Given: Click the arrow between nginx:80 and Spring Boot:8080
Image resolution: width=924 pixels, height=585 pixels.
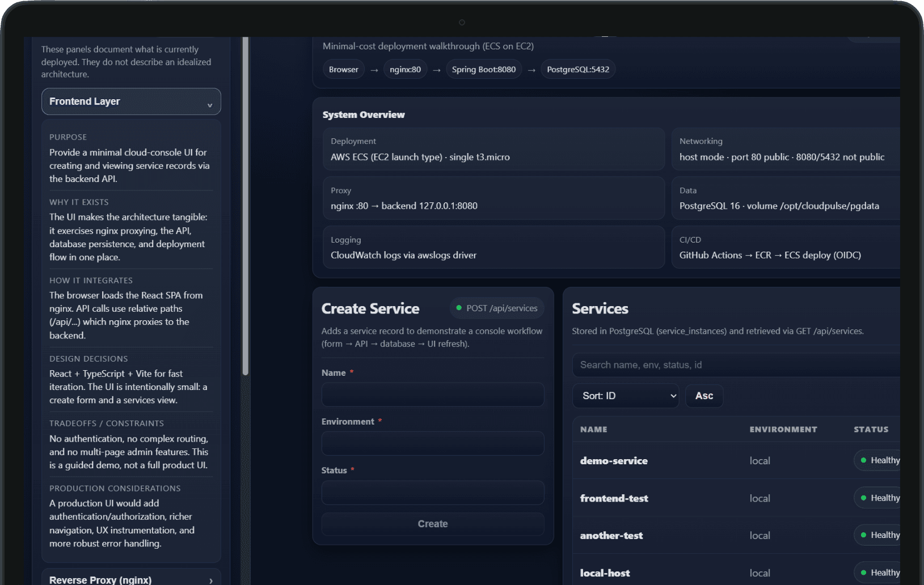Looking at the screenshot, I should [436, 69].
